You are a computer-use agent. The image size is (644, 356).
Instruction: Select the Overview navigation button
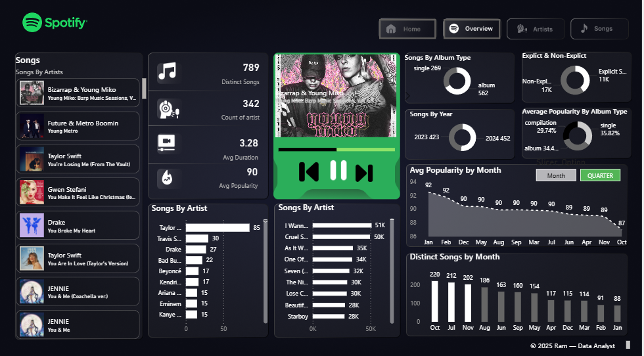point(472,29)
